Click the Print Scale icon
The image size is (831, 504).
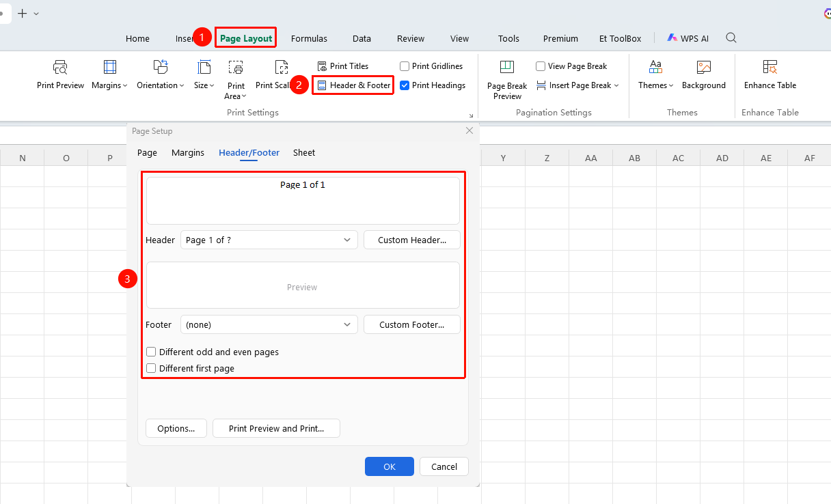point(281,67)
